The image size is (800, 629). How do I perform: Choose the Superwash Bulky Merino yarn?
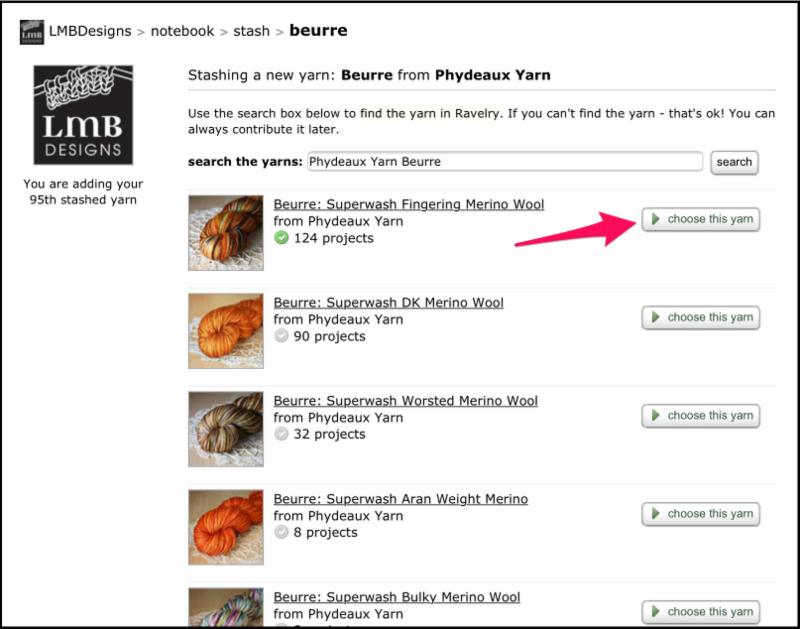700,610
